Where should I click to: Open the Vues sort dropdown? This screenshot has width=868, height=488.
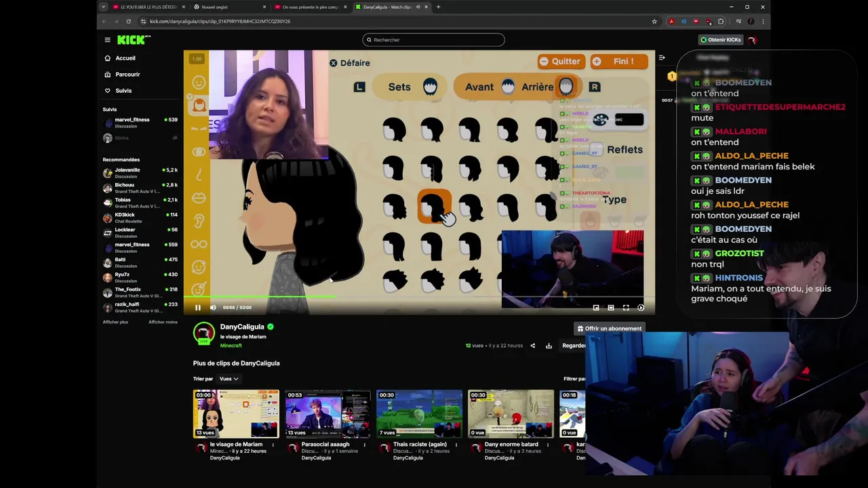pyautogui.click(x=229, y=379)
